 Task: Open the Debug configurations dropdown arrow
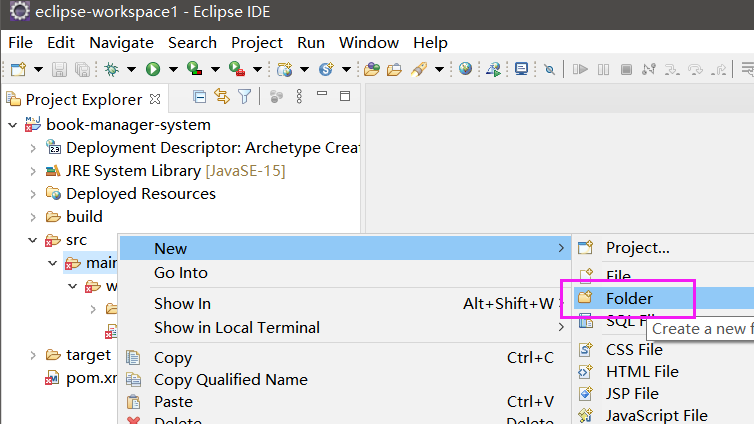tap(131, 70)
